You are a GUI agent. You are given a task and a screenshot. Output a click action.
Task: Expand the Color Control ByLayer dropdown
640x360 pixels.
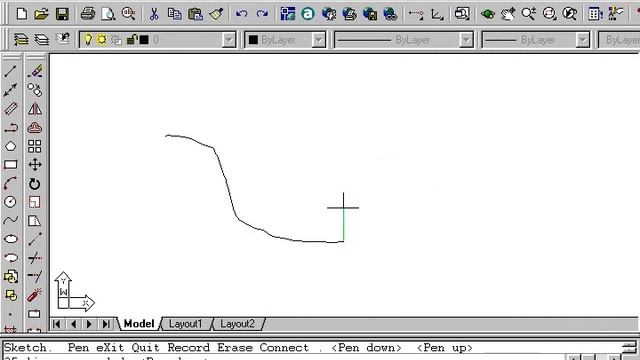pos(318,40)
